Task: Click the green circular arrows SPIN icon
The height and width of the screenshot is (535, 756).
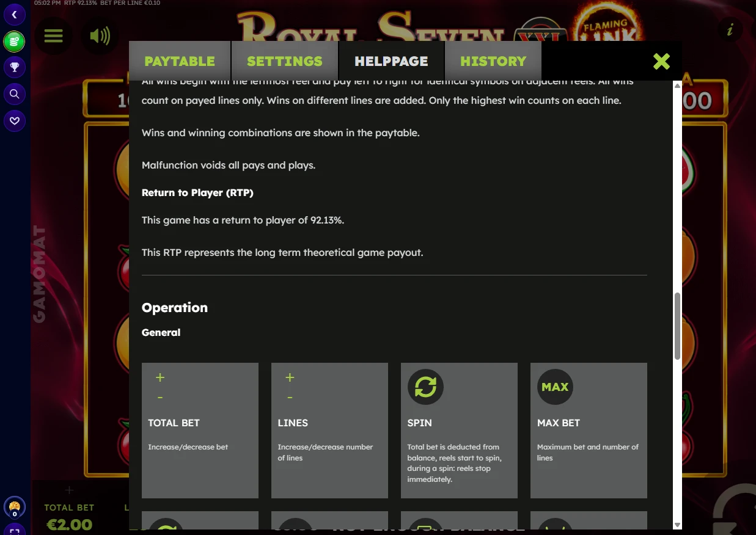Action: point(425,387)
